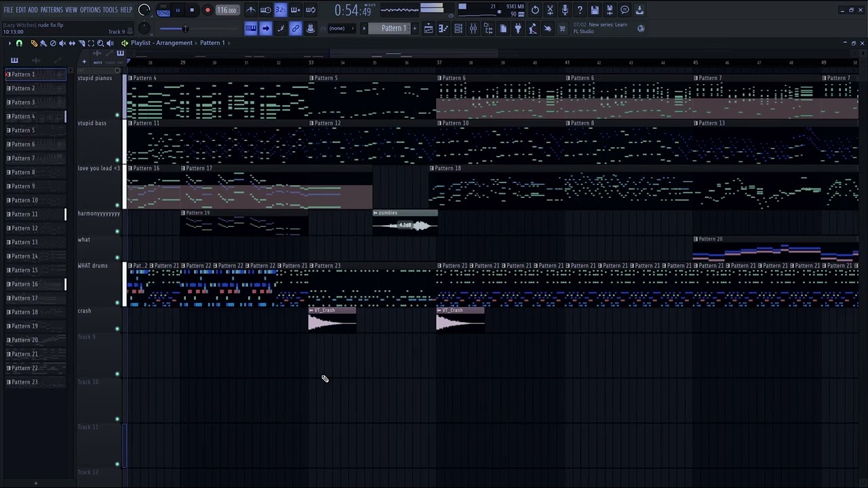
Task: Open the Pattern 1 selector dropdown
Action: coord(393,28)
